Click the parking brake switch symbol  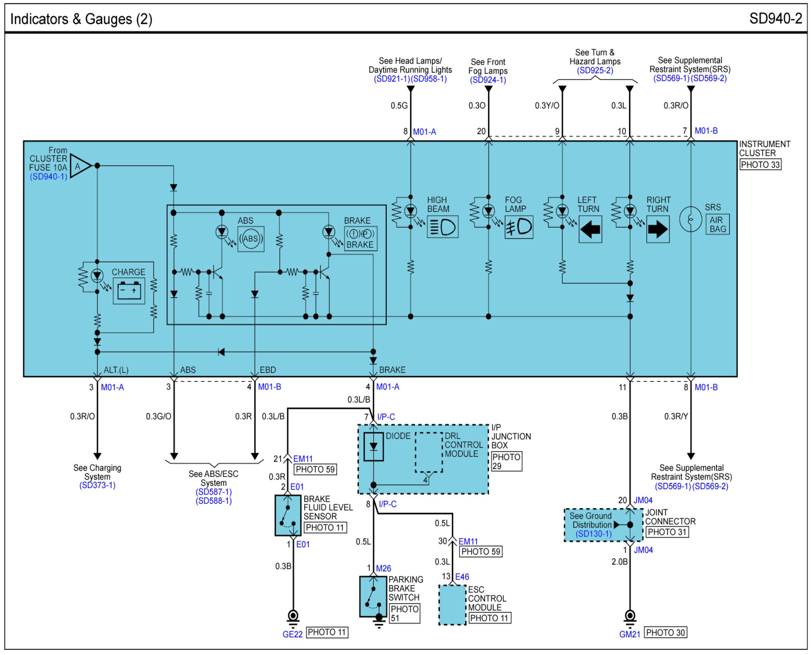(x=373, y=596)
